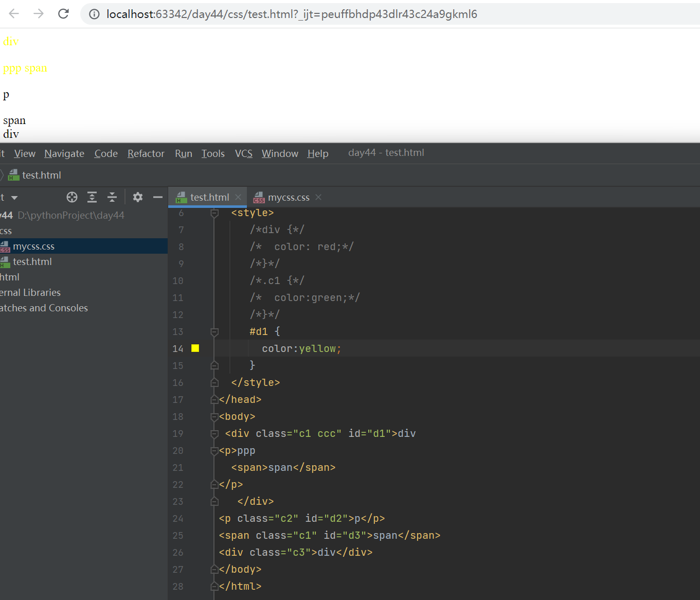Collapse all in the Project panel
The width and height of the screenshot is (700, 600).
point(112,197)
